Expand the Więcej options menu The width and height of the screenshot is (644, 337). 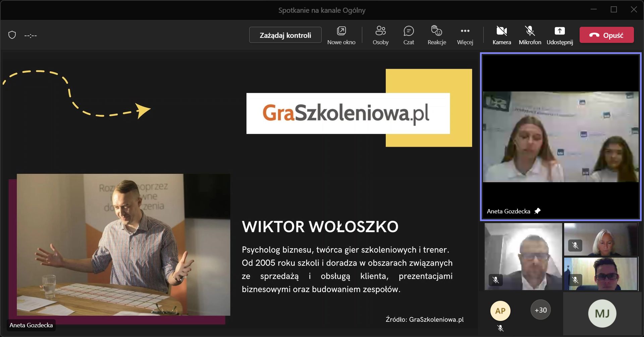coord(465,35)
